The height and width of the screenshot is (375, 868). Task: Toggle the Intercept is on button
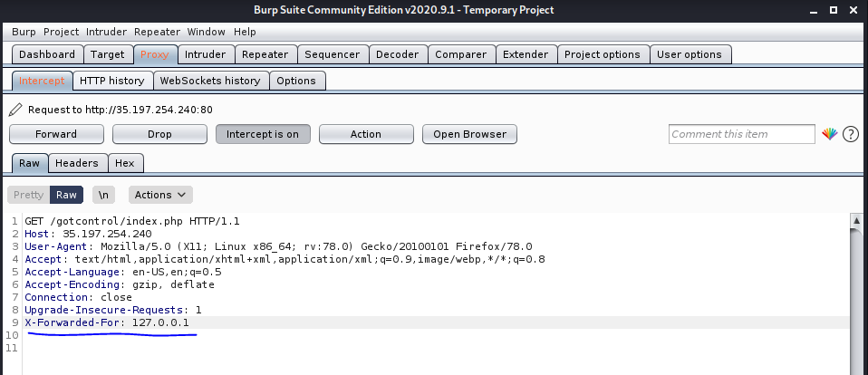tap(263, 134)
